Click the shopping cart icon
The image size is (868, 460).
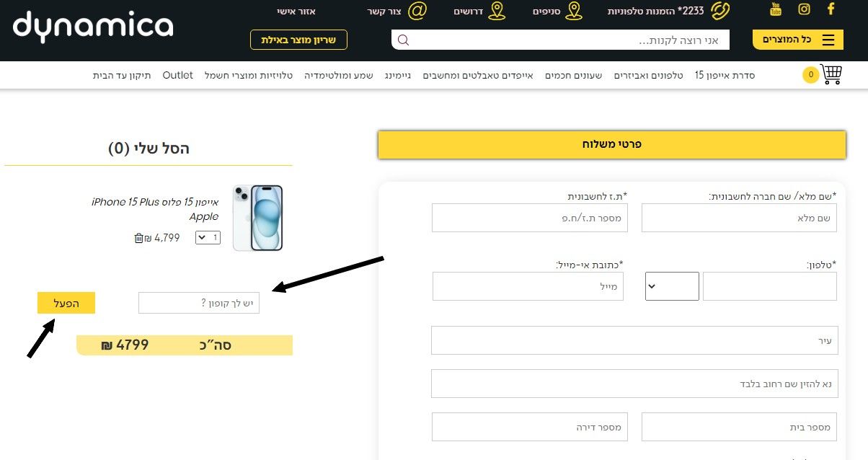coord(831,74)
